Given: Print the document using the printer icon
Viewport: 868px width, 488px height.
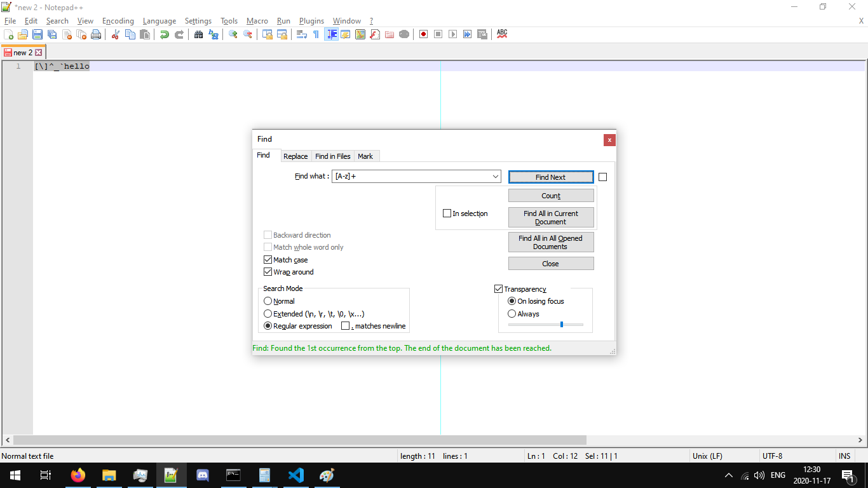Looking at the screenshot, I should 96,34.
